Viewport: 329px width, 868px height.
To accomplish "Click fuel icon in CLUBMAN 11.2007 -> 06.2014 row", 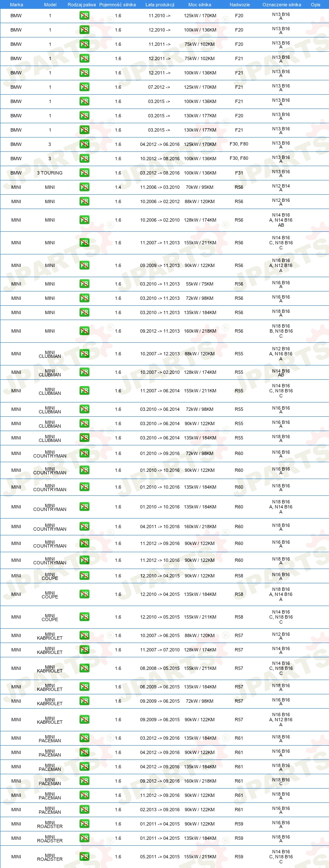I will click(84, 391).
